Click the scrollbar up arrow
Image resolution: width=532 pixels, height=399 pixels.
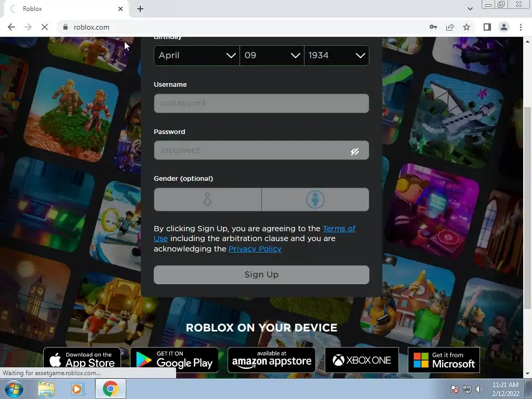coord(528,42)
